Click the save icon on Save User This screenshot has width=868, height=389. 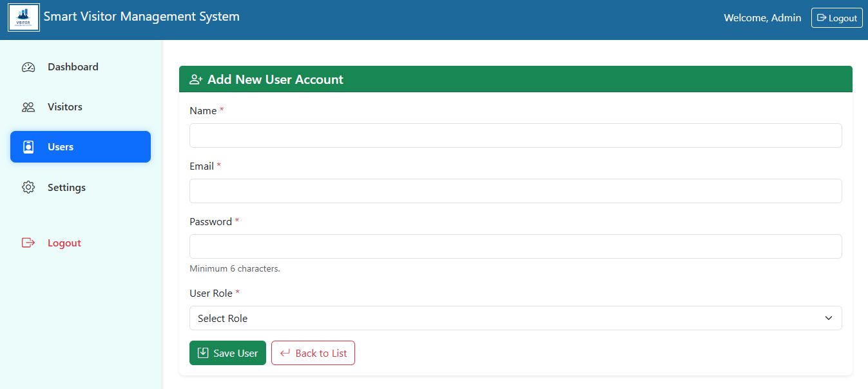203,353
